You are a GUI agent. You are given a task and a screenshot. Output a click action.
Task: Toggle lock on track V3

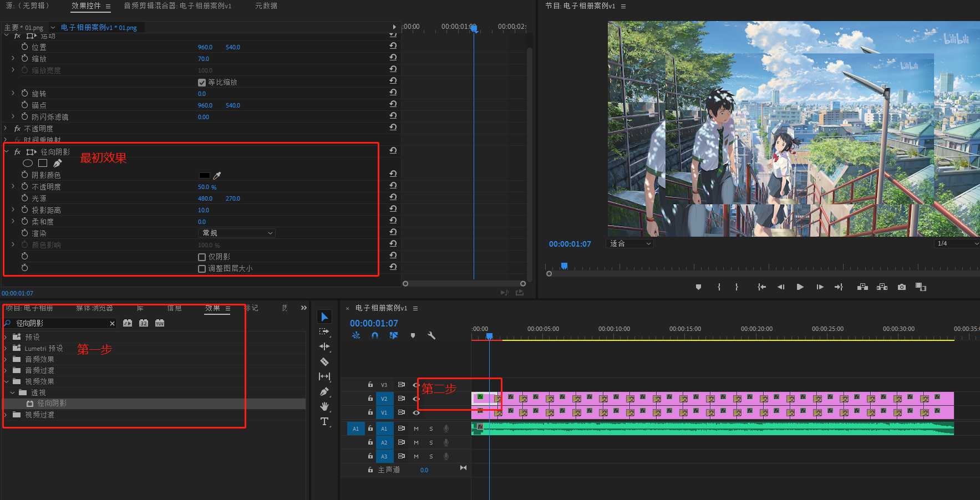click(370, 384)
